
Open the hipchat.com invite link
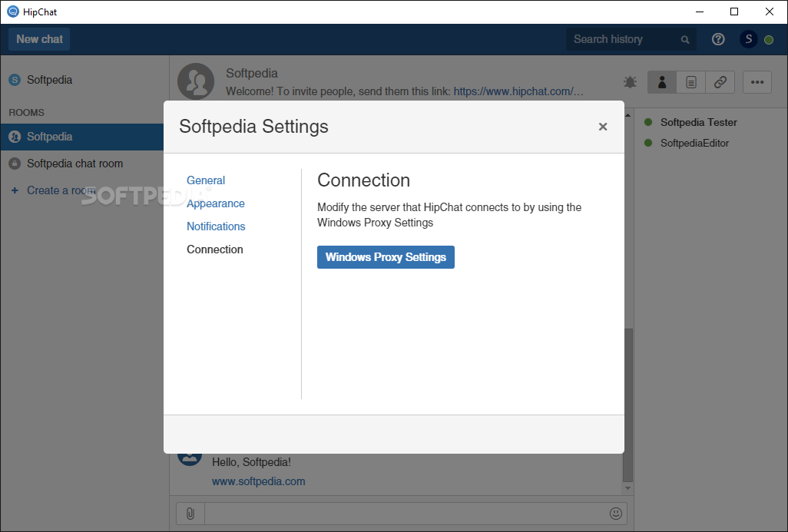tap(518, 91)
